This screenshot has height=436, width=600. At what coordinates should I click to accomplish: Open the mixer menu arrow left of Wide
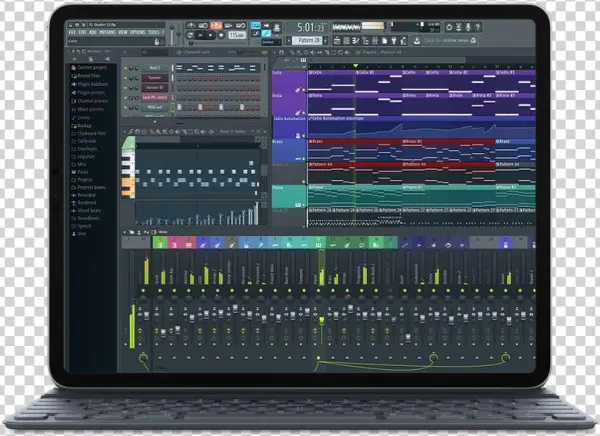[x=125, y=232]
